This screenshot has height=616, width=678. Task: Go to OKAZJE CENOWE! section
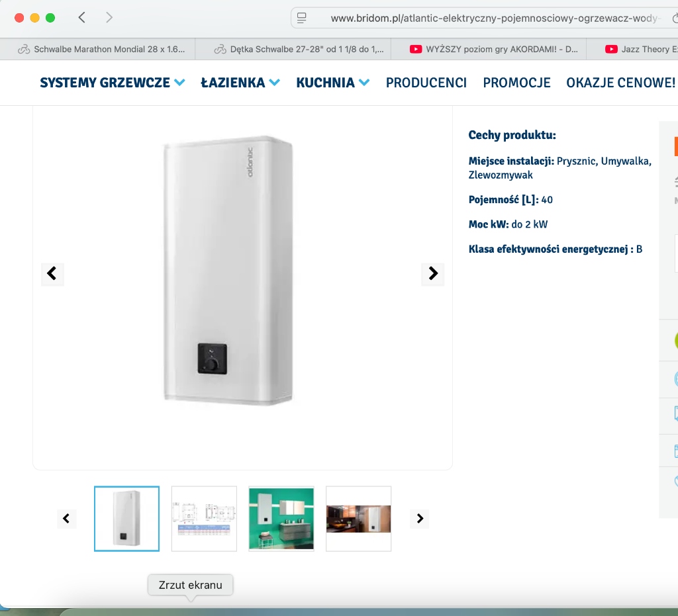pos(621,83)
